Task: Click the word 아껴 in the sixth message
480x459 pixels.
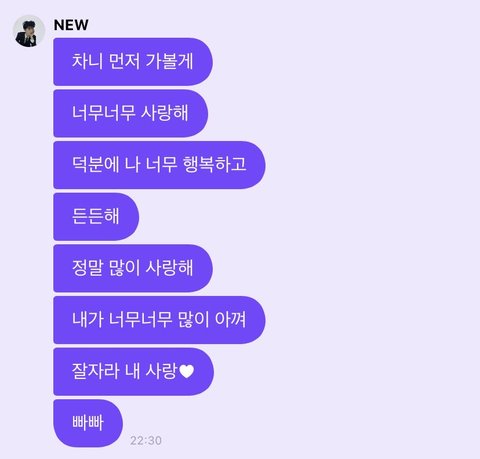Action: coord(231,320)
